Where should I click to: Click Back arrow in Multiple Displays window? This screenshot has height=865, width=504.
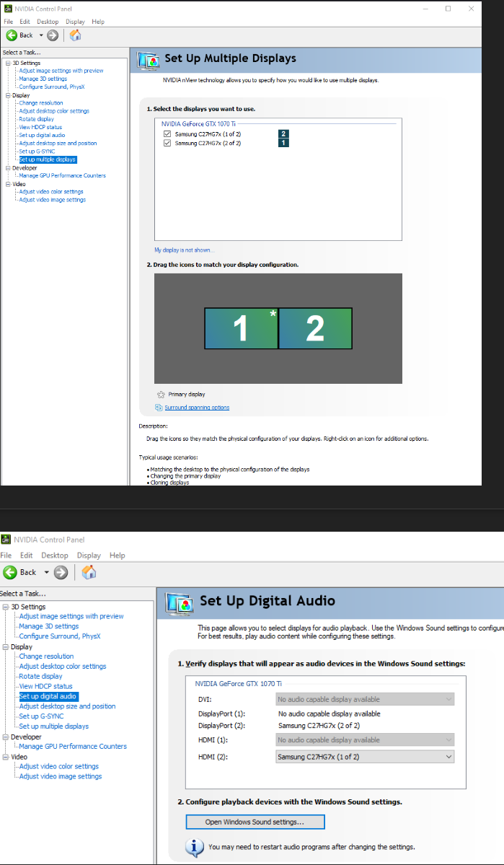11,35
